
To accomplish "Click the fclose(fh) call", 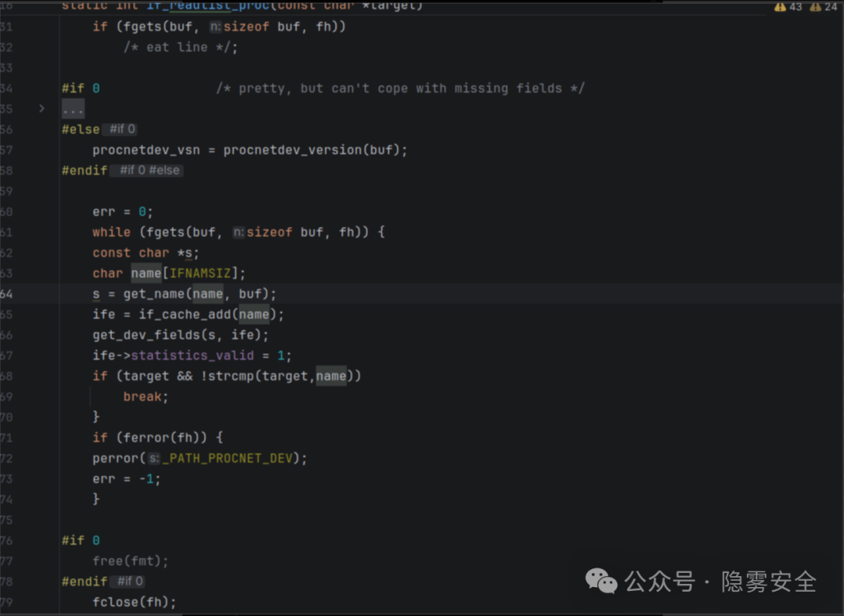I will (x=133, y=602).
